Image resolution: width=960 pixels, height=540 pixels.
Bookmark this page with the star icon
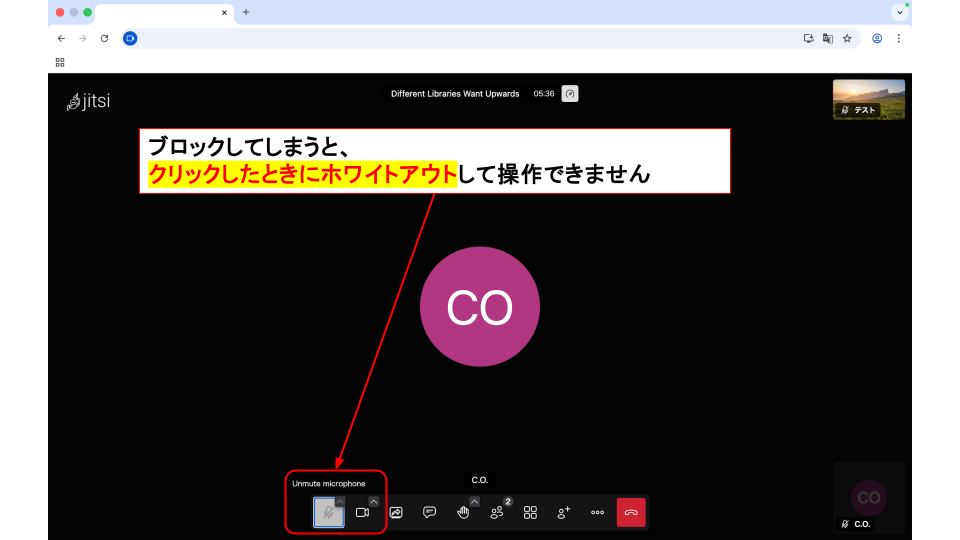(x=847, y=38)
